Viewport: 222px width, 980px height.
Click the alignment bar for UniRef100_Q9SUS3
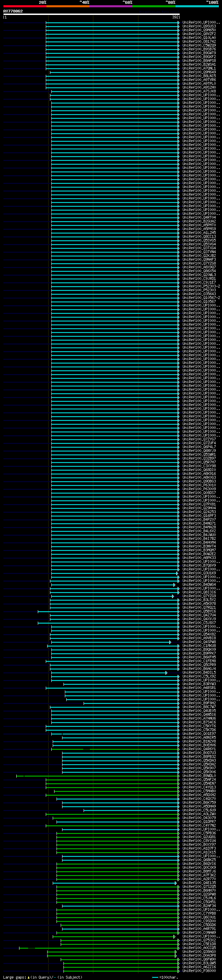[x=112, y=27]
